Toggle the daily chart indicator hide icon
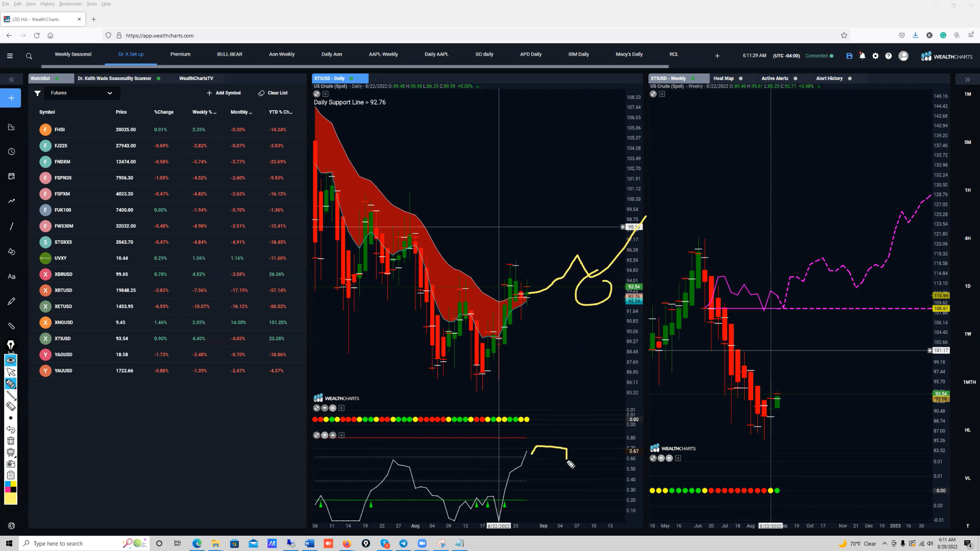The height and width of the screenshot is (551, 980). point(317,94)
